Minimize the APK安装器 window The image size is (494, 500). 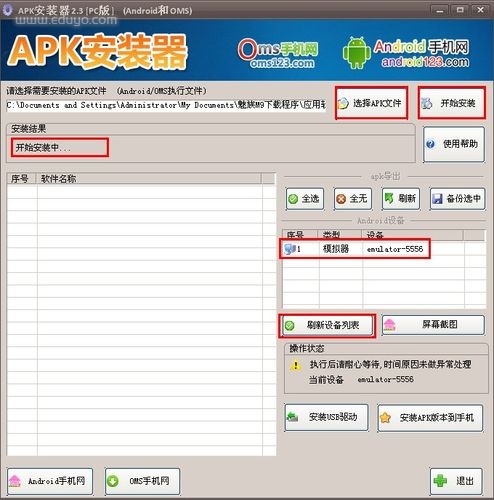click(440, 11)
